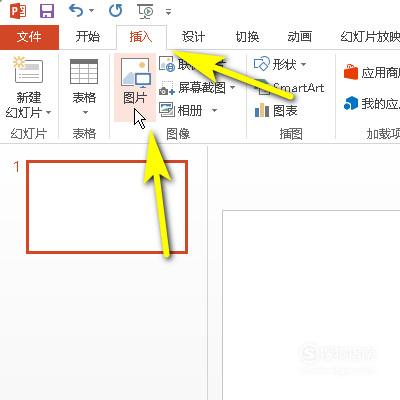Open the 幻灯片放映 (Slide Show) tab
The image size is (400, 400).
tap(370, 37)
